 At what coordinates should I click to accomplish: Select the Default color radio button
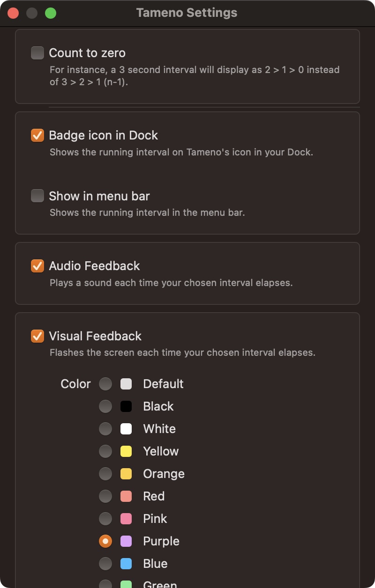click(x=105, y=384)
